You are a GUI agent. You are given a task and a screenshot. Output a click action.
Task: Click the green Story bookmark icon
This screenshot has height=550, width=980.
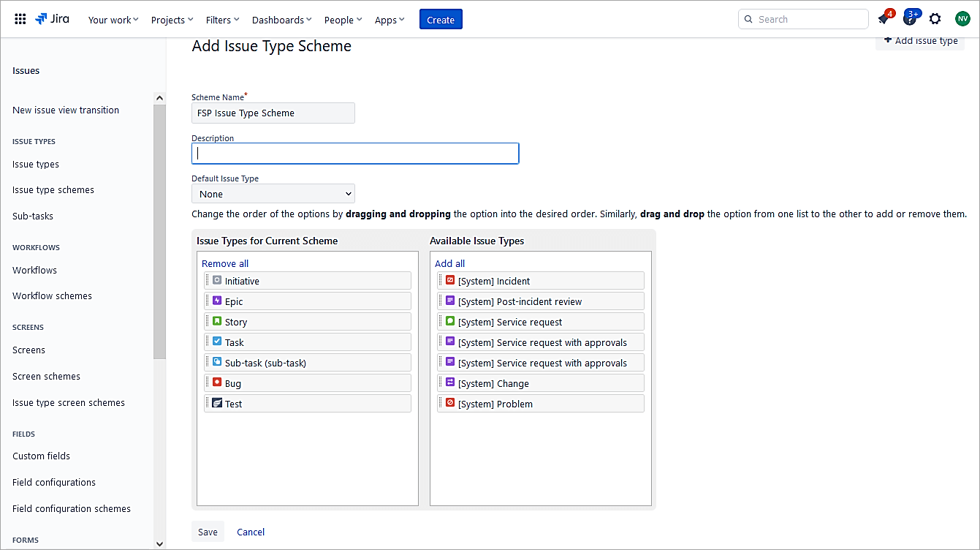point(216,321)
